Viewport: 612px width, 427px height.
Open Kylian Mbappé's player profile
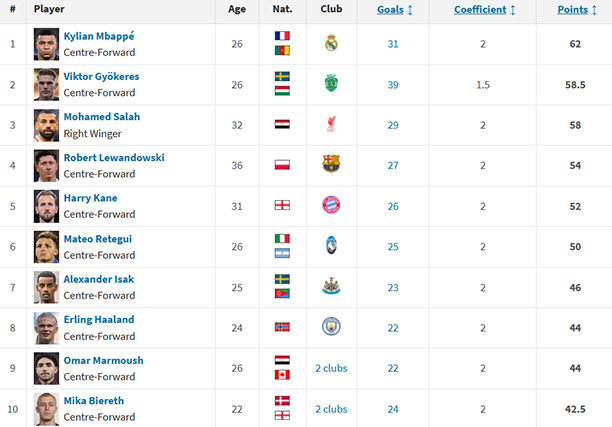99,36
